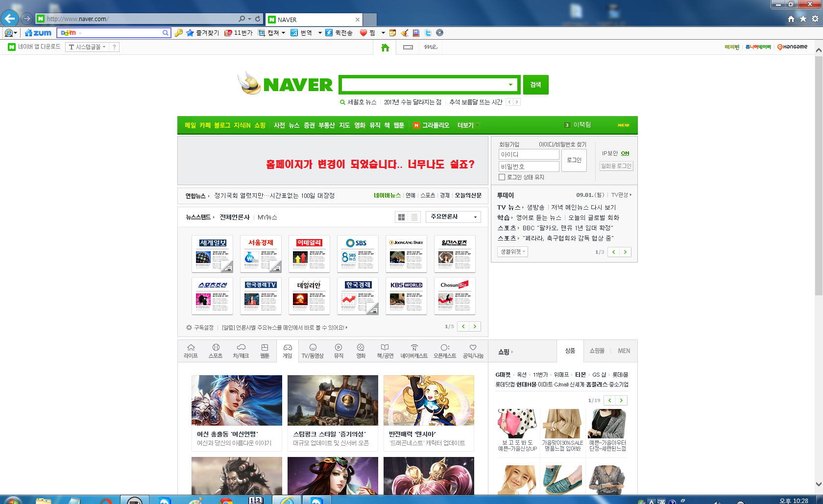Viewport: 823px width, 504px height.
Task: Switch newsstand to list view layout
Action: tap(414, 216)
